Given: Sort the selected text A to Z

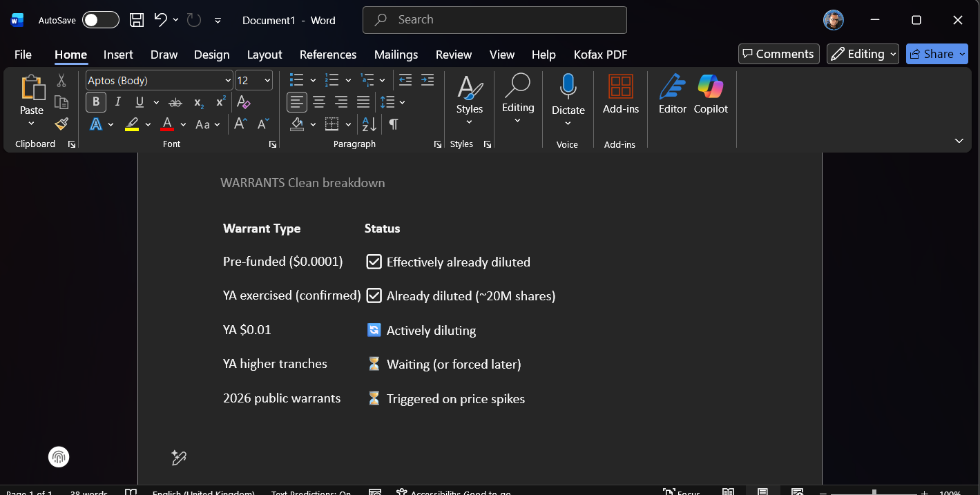Looking at the screenshot, I should pyautogui.click(x=369, y=124).
